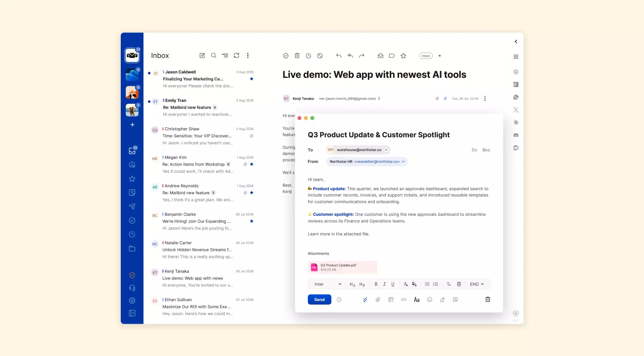Screen dimensions: 644x356
Task: Toggle italic formatting in the draft
Action: coord(384,284)
